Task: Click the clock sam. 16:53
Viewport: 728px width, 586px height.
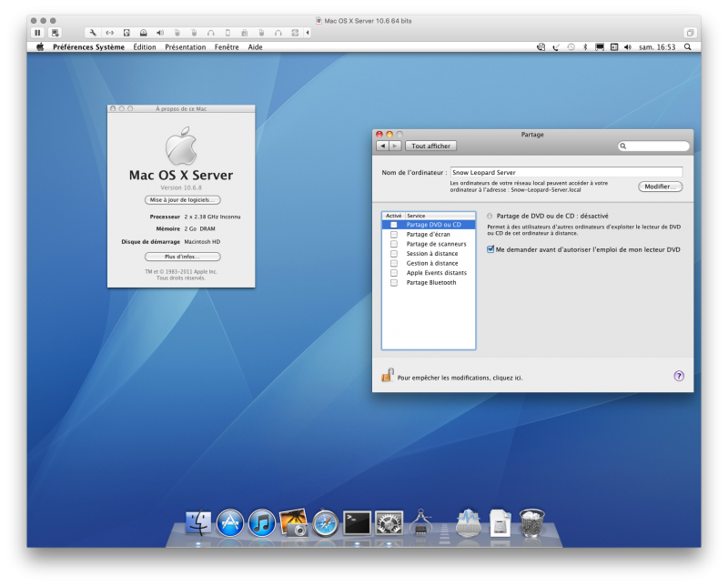Action: point(657,47)
